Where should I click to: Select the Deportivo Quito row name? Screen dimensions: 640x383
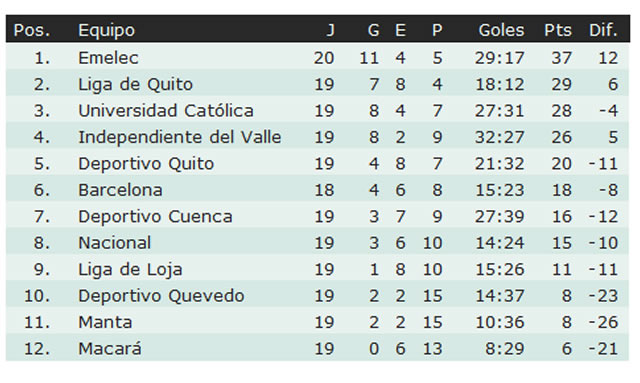[x=146, y=164]
